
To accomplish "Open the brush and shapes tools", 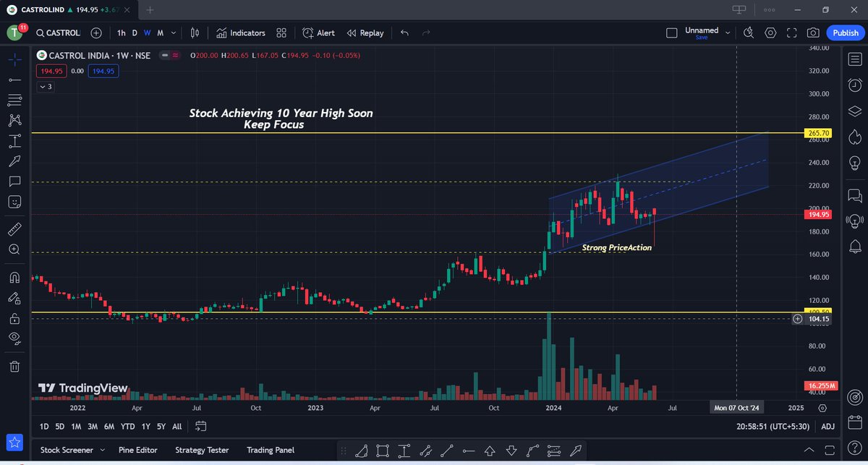I will pyautogui.click(x=14, y=161).
